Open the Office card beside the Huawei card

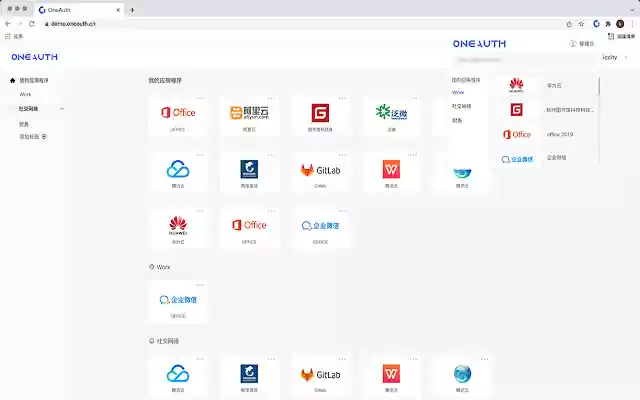249,229
